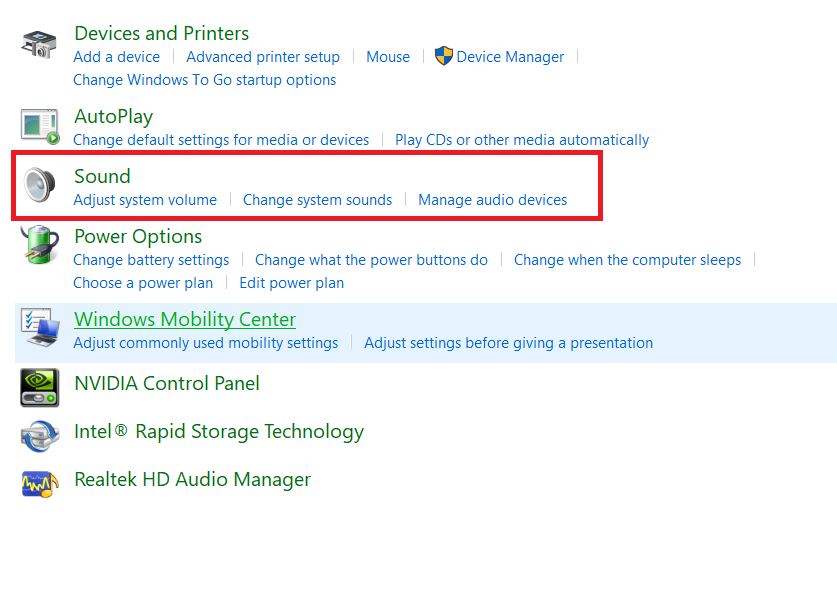The height and width of the screenshot is (610, 837).
Task: Open the Devices and Printers heading
Action: (x=162, y=33)
